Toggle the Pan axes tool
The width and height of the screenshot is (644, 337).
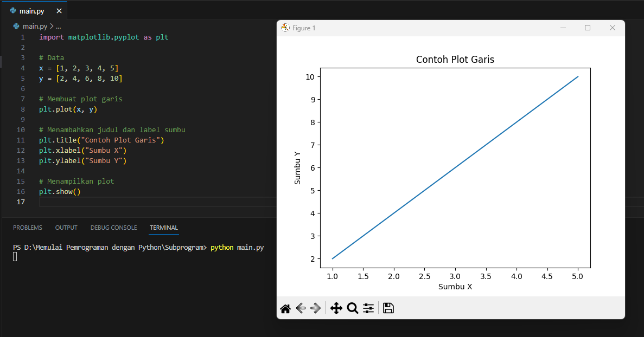pos(336,308)
